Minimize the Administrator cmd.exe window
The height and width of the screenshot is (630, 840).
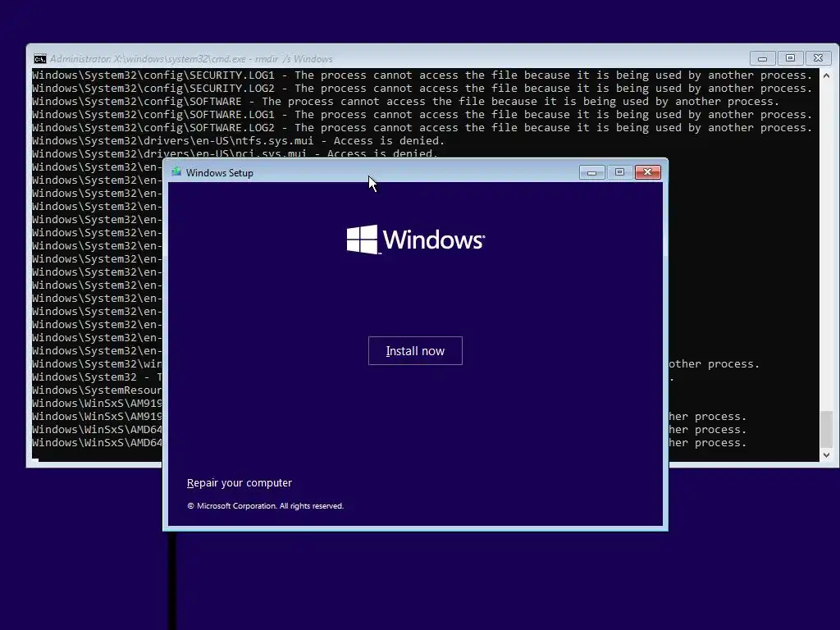[x=762, y=58]
